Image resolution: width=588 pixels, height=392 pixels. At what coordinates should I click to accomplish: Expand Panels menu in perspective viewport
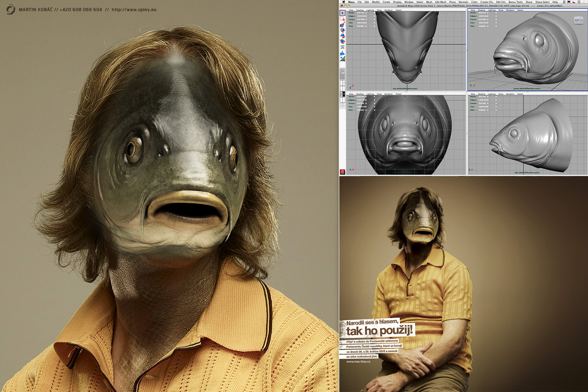520,10
